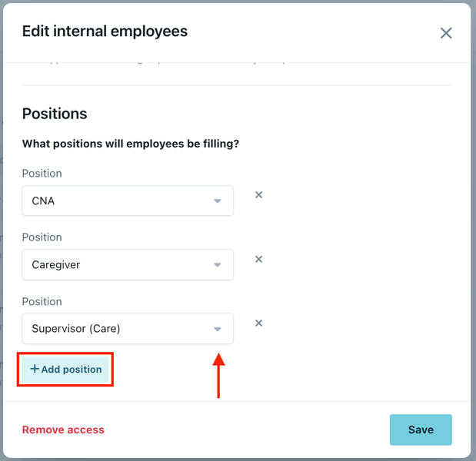476x461 pixels.
Task: Click the Caregiver dropdown arrow
Action: point(218,265)
